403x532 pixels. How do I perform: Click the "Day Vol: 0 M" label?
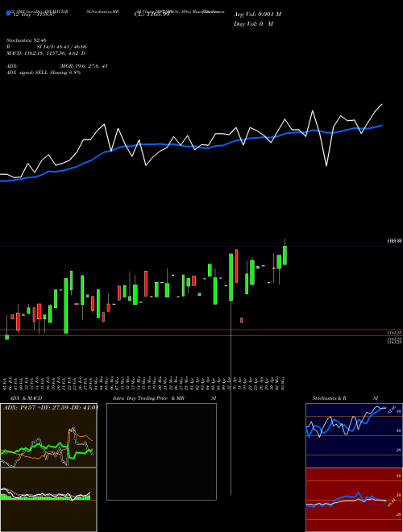point(253,24)
